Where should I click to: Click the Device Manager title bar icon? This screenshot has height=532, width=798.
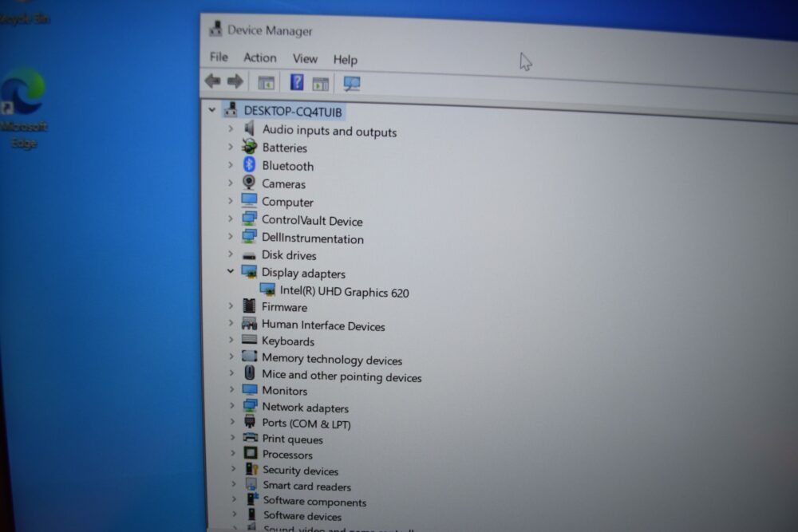[x=215, y=29]
